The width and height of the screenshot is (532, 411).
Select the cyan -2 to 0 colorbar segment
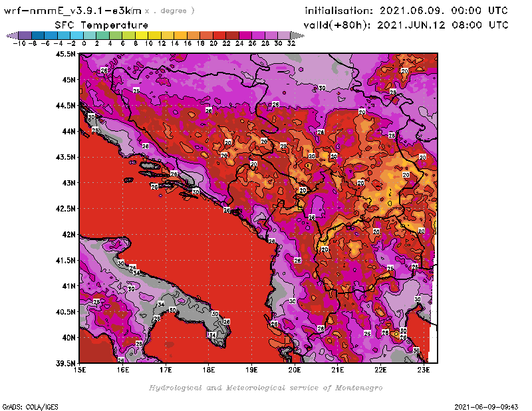point(76,35)
